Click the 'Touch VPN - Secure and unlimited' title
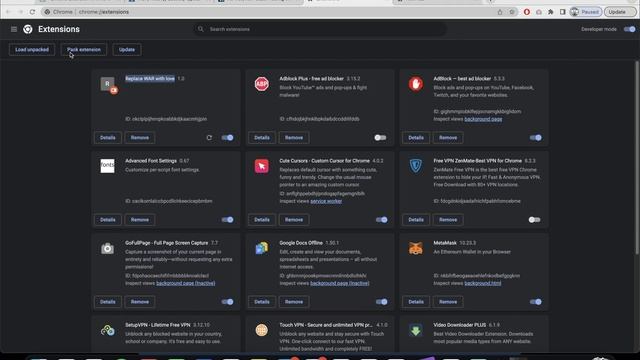This screenshot has width=640, height=360. tap(326, 325)
